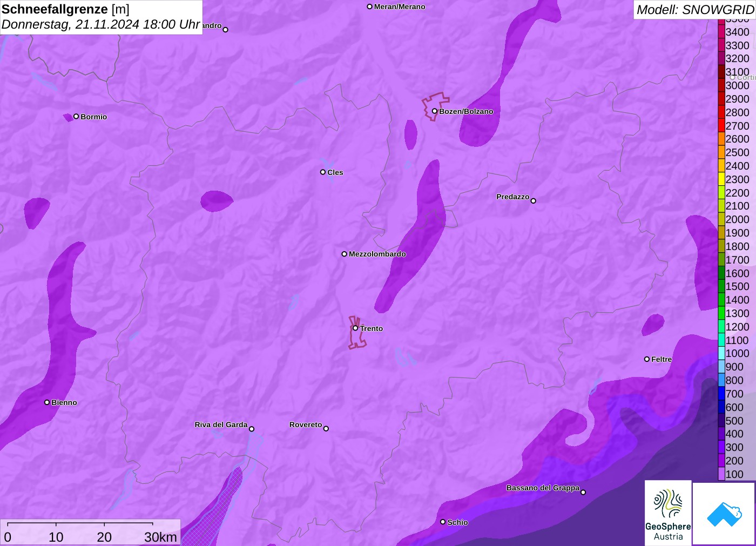Click the 'Predazzo' label text
Screen dimensions: 756x546
[513, 197]
